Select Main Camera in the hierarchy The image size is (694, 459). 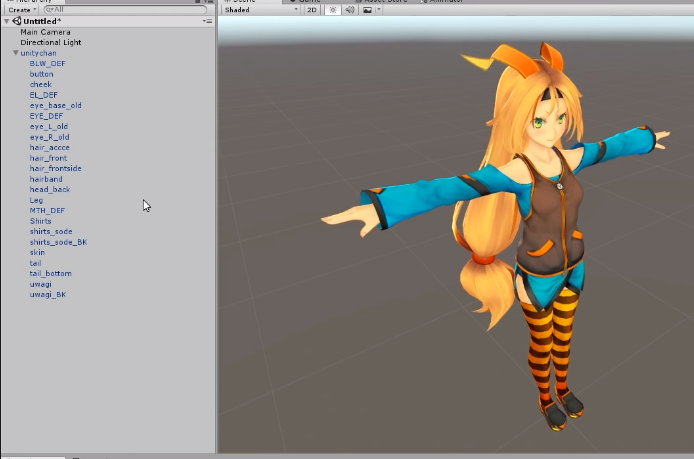point(45,32)
